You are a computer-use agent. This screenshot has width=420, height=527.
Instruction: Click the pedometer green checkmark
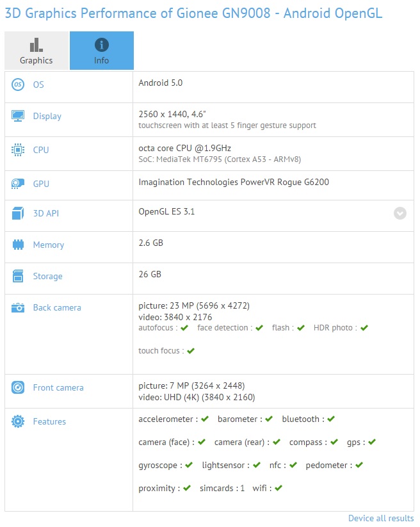[x=359, y=465]
